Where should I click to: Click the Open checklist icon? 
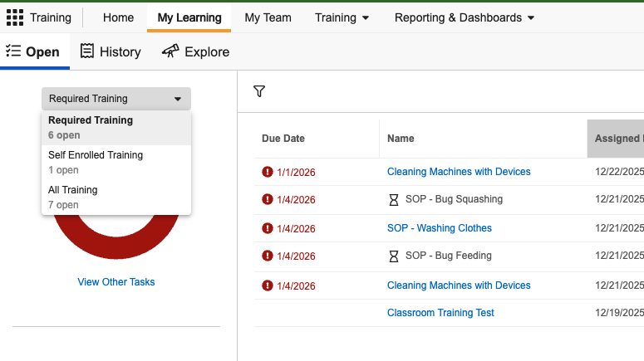12,51
